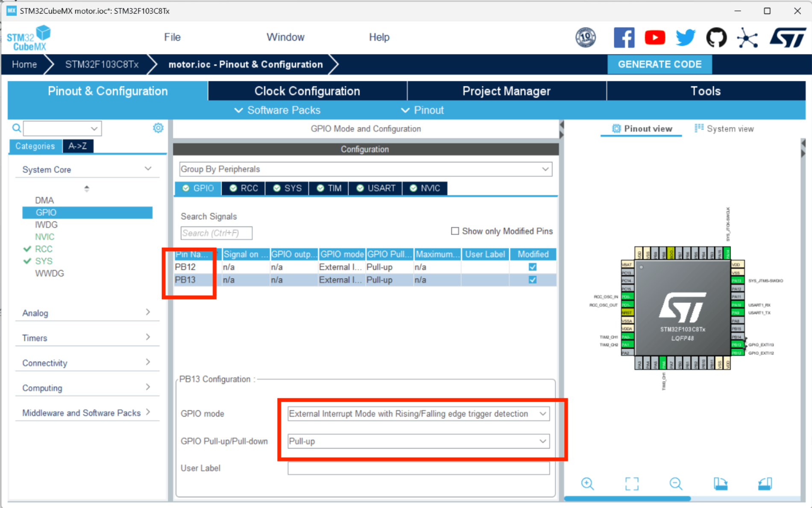Click the peripheral search magnifier icon
The width and height of the screenshot is (812, 508).
pos(16,128)
